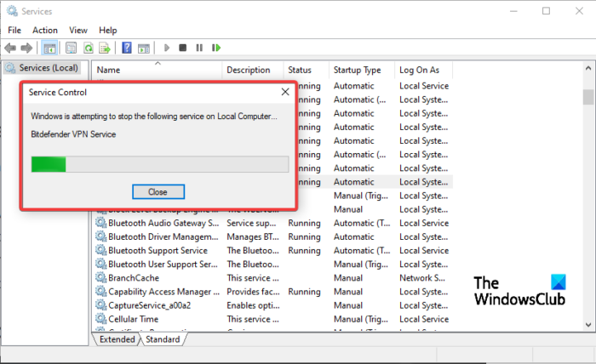Click the Export List toolbar icon
This screenshot has height=364, width=596.
[x=104, y=48]
